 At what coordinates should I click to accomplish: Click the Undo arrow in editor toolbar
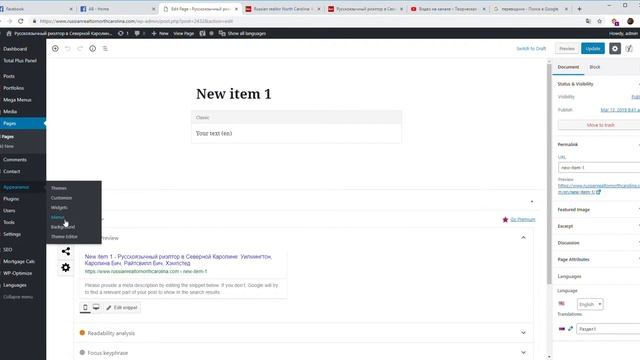68,49
